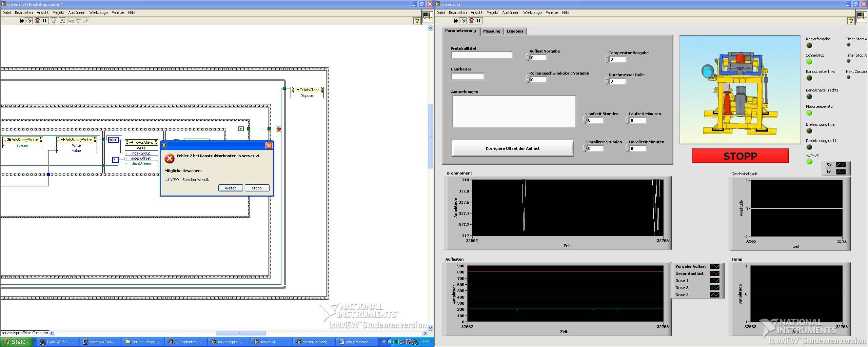Toggle Retain Wire Values in toolbar
This screenshot has width=868, height=347.
point(62,21)
